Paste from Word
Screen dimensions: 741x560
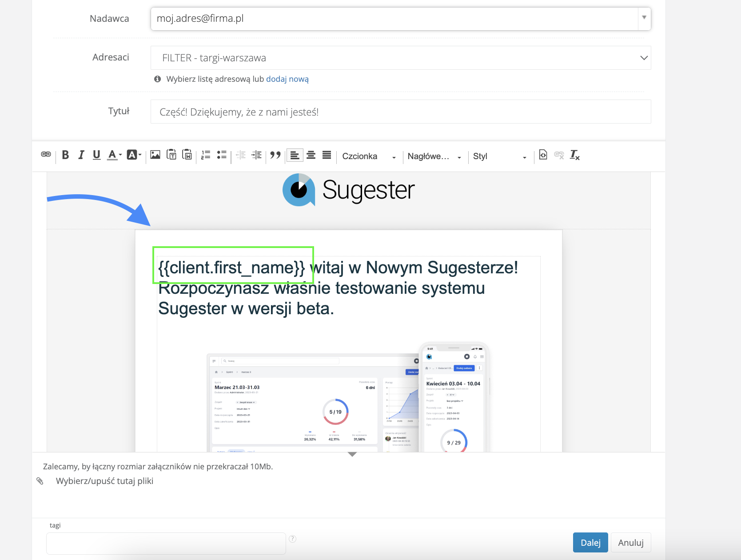click(x=187, y=155)
